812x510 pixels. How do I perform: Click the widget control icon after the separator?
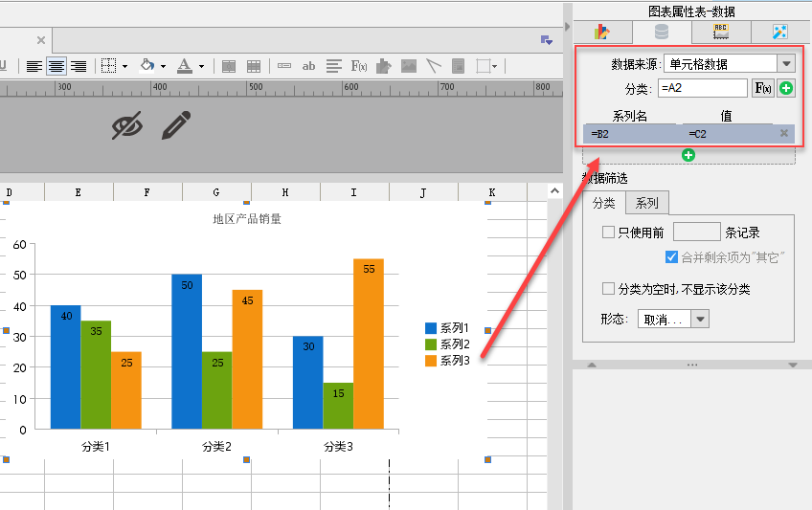pos(284,66)
